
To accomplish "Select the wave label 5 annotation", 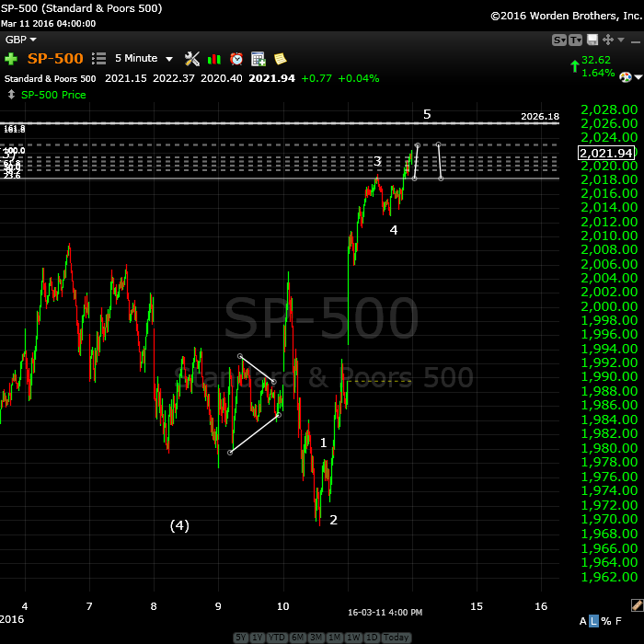I will pyautogui.click(x=427, y=114).
